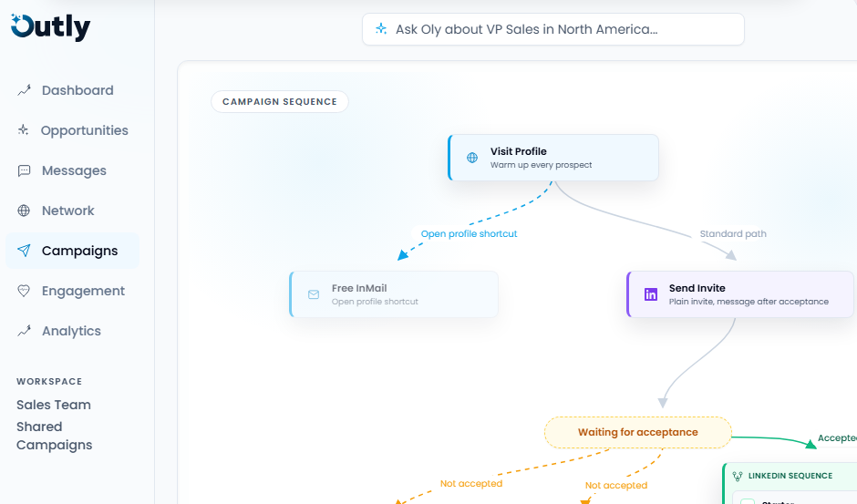
Task: Click the Outly logo
Action: click(x=50, y=27)
